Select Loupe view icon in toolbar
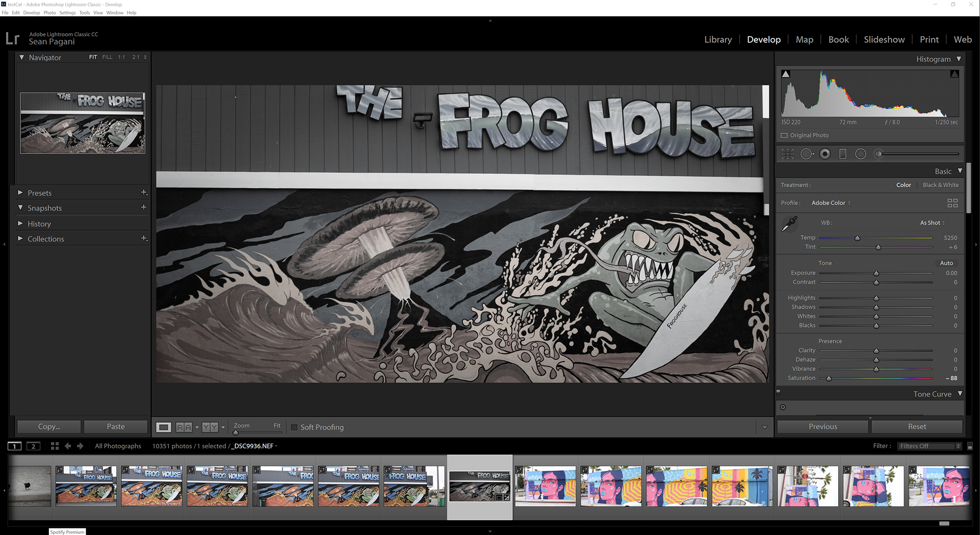The width and height of the screenshot is (980, 535). click(163, 427)
